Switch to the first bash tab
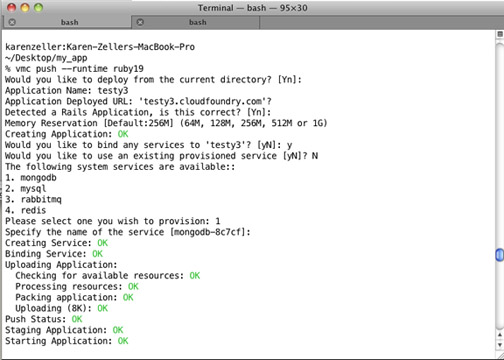The width and height of the screenshot is (504, 360). tap(67, 22)
